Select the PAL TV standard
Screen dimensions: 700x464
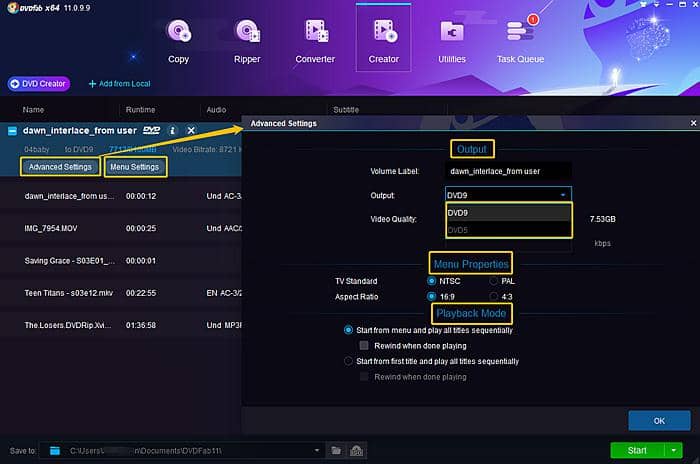[493, 281]
